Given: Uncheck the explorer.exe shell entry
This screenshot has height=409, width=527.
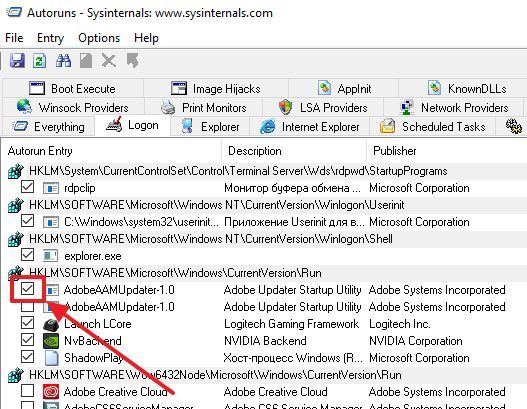Looking at the screenshot, I should (x=27, y=255).
